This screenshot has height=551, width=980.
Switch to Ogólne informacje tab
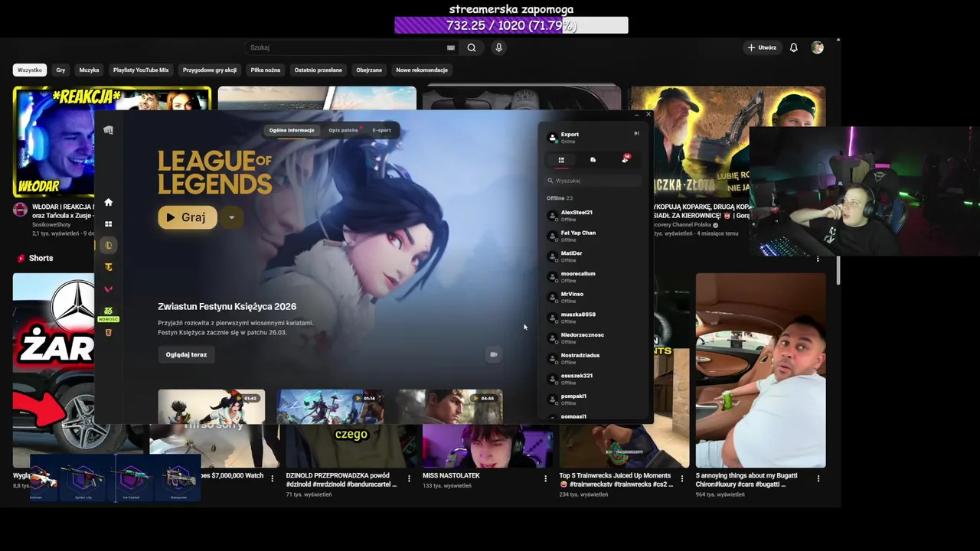coord(292,130)
